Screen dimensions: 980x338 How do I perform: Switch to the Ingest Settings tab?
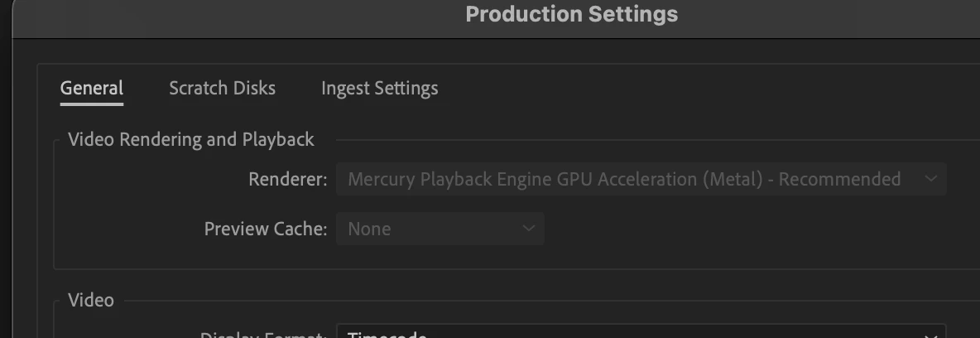point(379,88)
